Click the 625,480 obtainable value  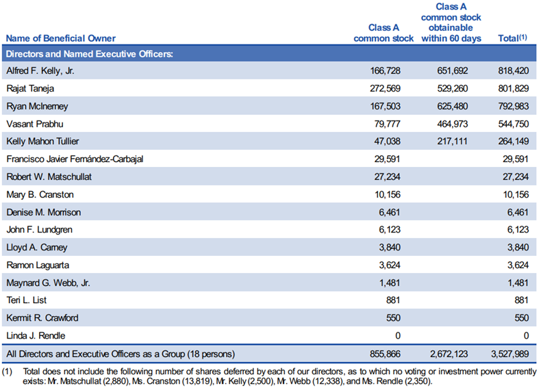[x=453, y=106]
